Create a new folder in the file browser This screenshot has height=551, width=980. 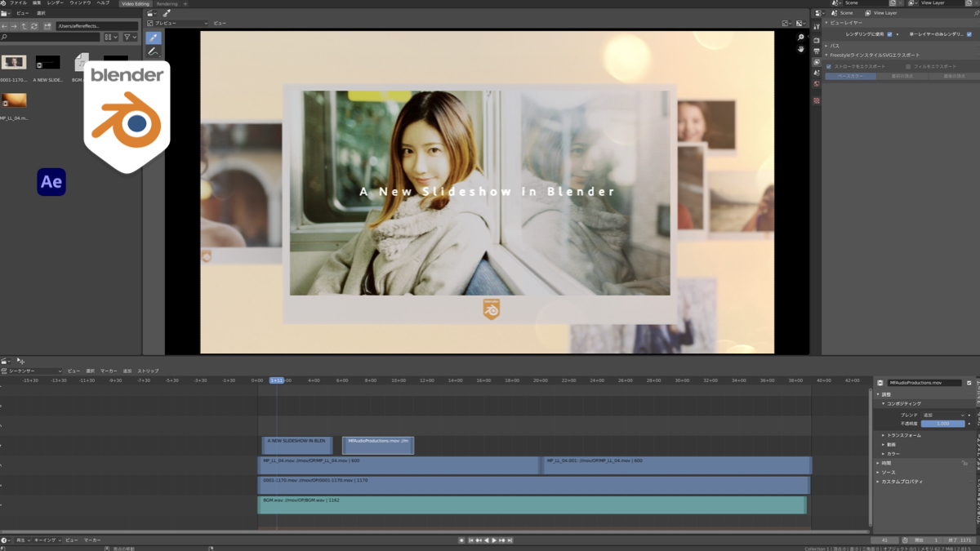(x=47, y=26)
